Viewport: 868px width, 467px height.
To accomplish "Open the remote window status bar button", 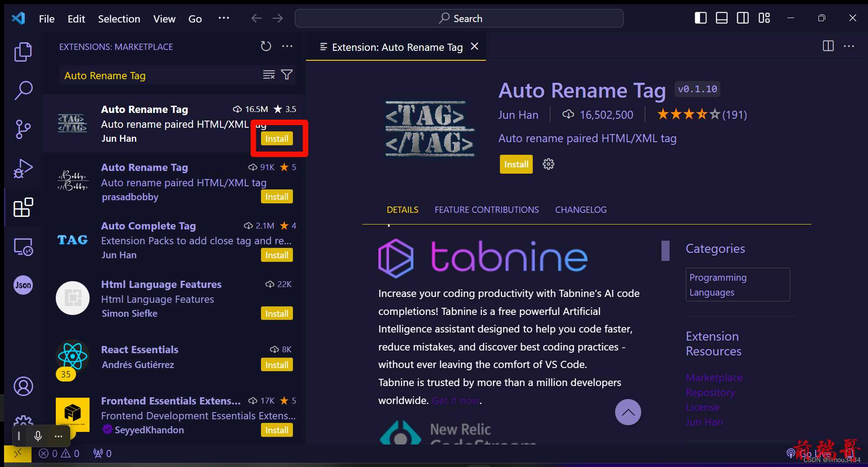I will pyautogui.click(x=18, y=453).
